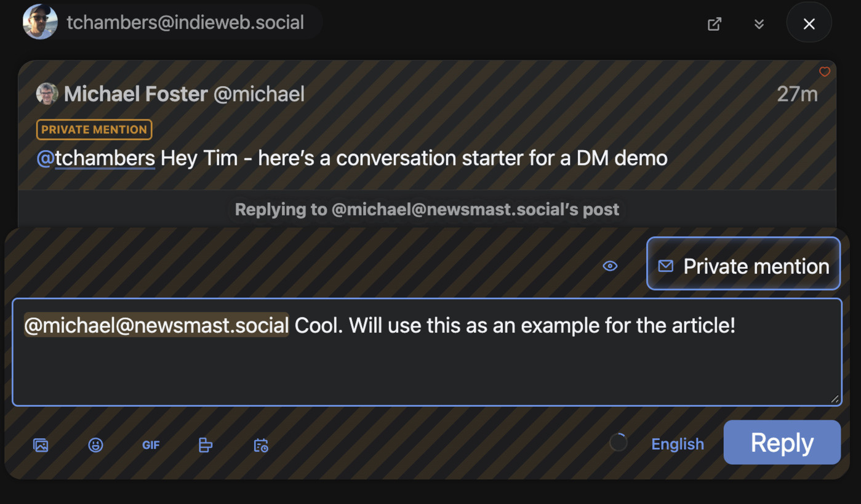
Task: Click the Replying to @michael@newsmast.social label
Action: [427, 209]
